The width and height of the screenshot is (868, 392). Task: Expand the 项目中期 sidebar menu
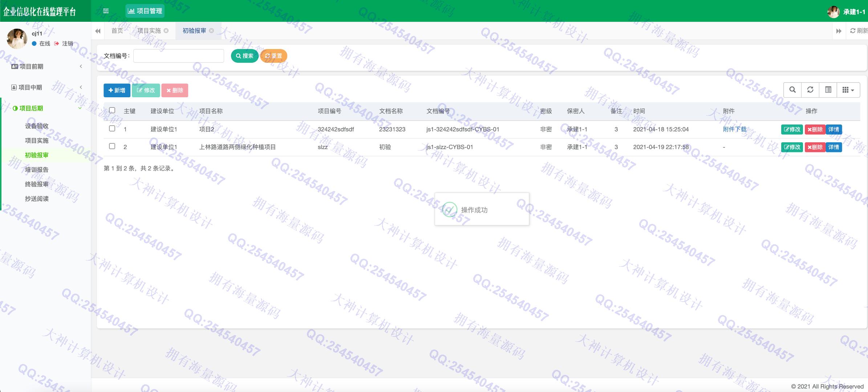pos(45,87)
